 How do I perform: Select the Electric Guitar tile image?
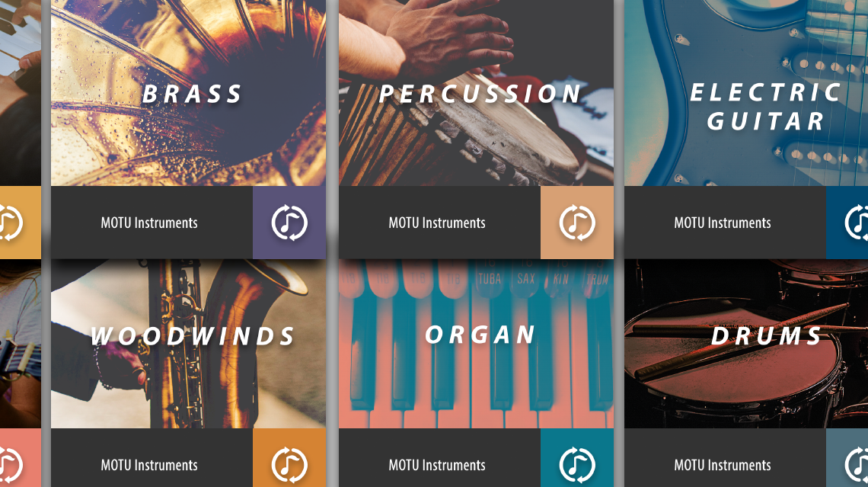point(746,93)
